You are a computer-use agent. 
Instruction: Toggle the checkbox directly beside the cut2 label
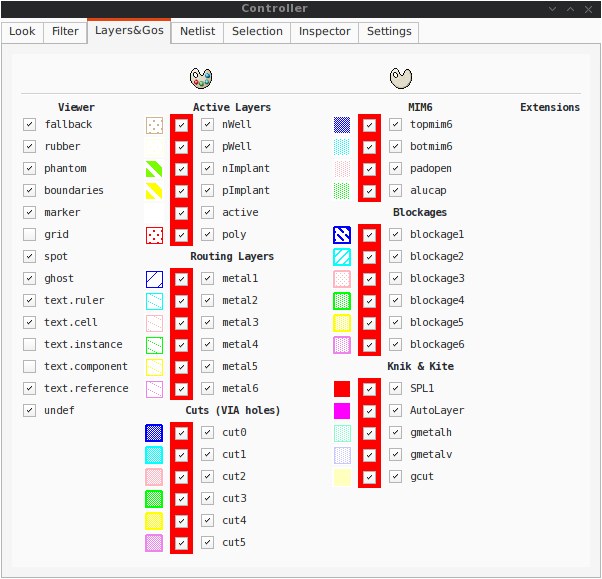tap(207, 476)
